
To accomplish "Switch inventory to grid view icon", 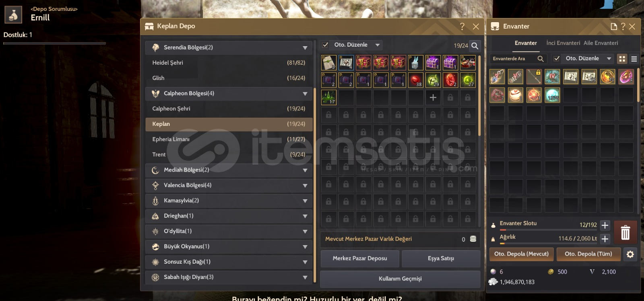I will (x=622, y=59).
